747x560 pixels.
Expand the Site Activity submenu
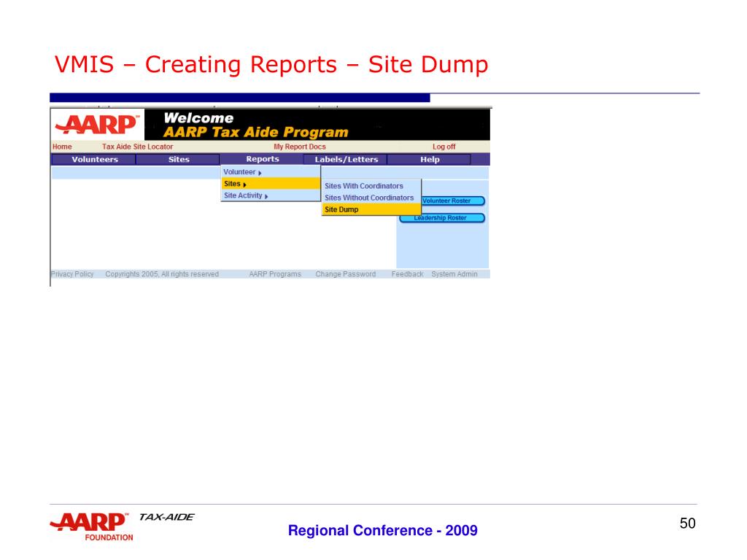[x=271, y=195]
